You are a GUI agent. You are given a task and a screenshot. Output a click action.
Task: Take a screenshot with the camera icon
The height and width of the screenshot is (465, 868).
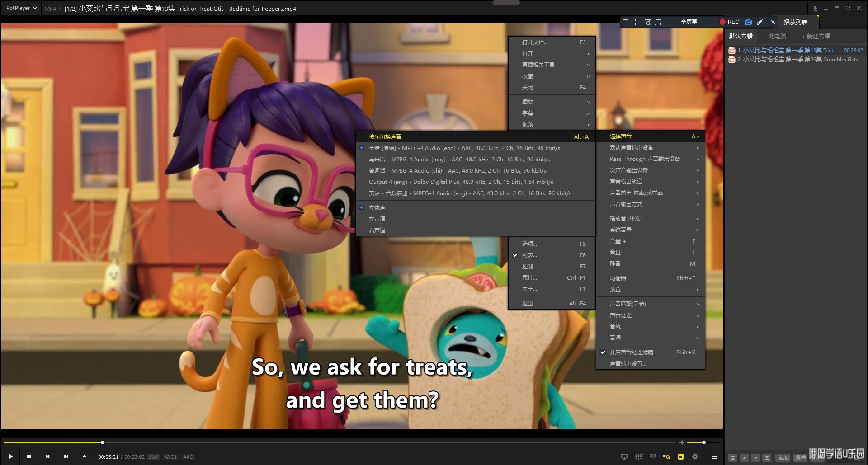pyautogui.click(x=749, y=22)
